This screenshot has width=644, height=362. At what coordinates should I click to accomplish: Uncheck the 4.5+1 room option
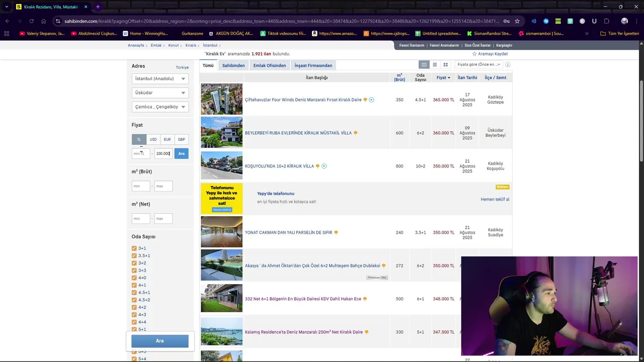click(x=134, y=293)
